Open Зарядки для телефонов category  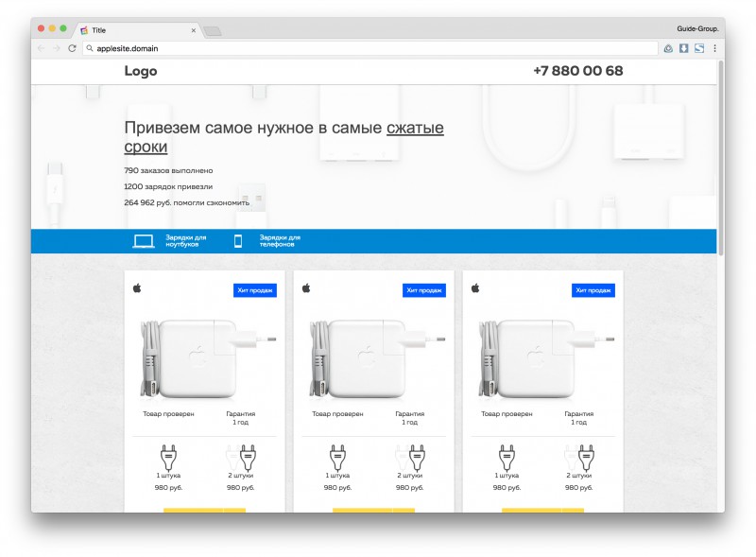coord(280,241)
